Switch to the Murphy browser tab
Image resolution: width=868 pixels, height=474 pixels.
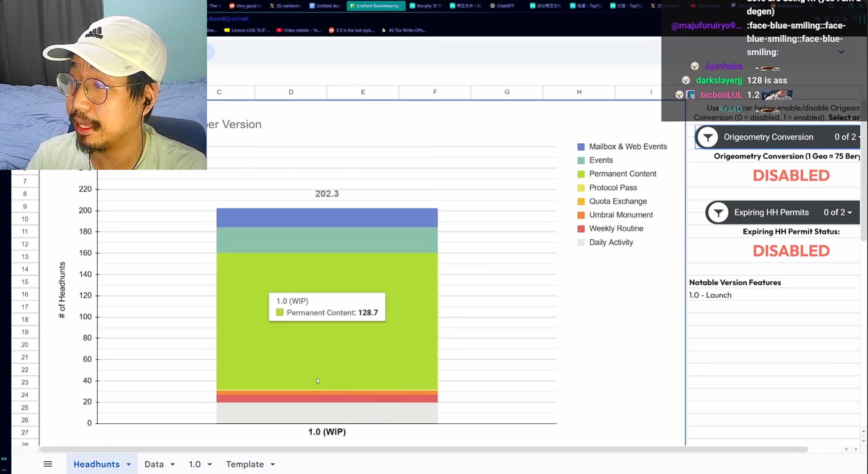pos(426,6)
